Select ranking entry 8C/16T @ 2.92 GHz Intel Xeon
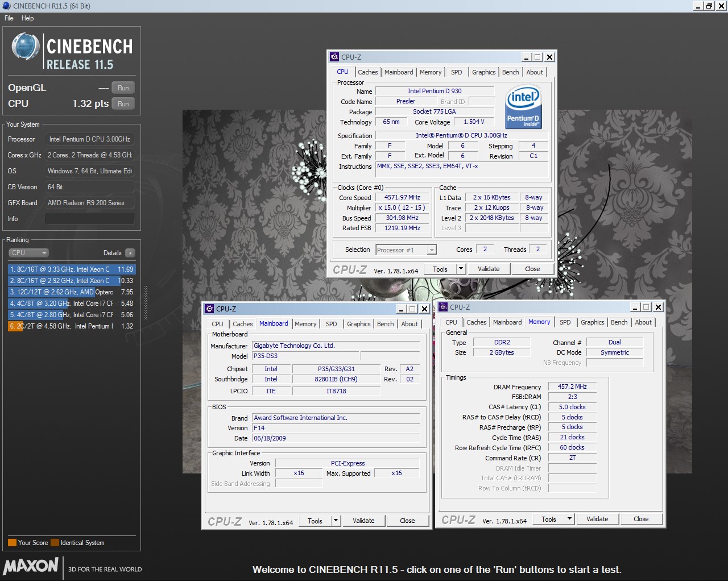 click(72, 281)
